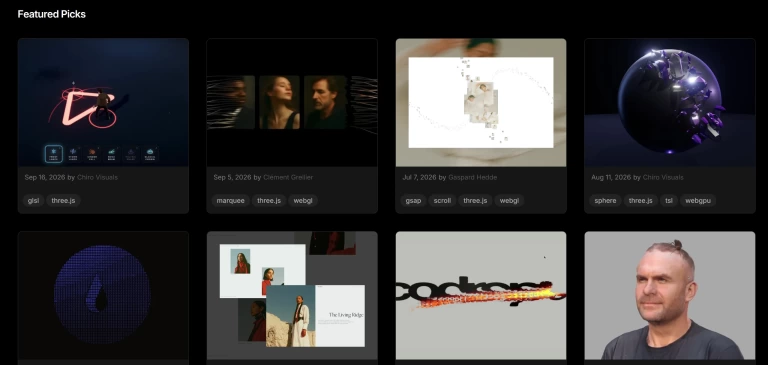Select the marquee tag

point(231,200)
